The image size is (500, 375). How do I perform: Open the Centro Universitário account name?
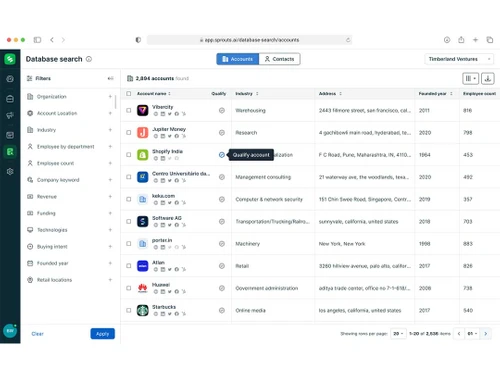point(181,174)
